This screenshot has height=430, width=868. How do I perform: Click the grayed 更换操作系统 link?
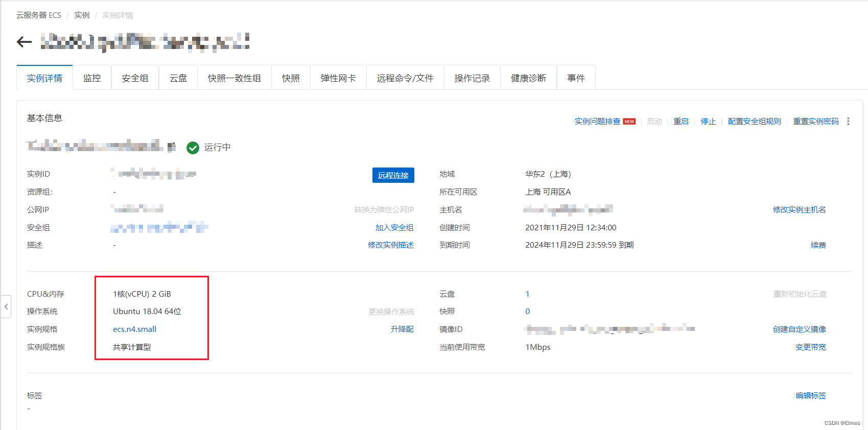point(391,312)
